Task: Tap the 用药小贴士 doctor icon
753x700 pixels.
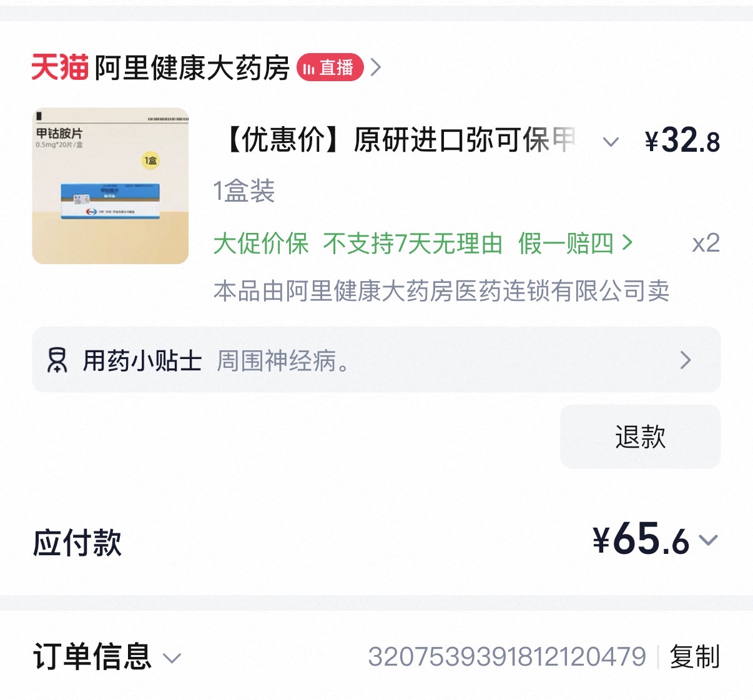Action: tap(57, 360)
